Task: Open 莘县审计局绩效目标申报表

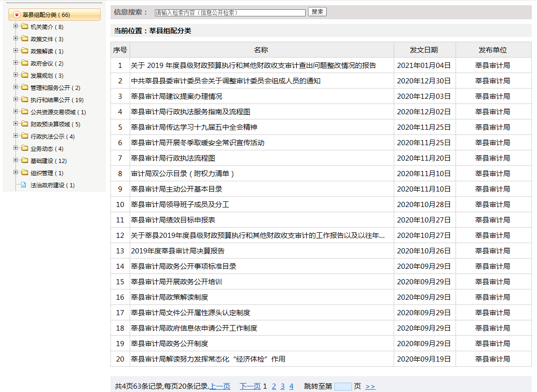Action: pos(173,220)
